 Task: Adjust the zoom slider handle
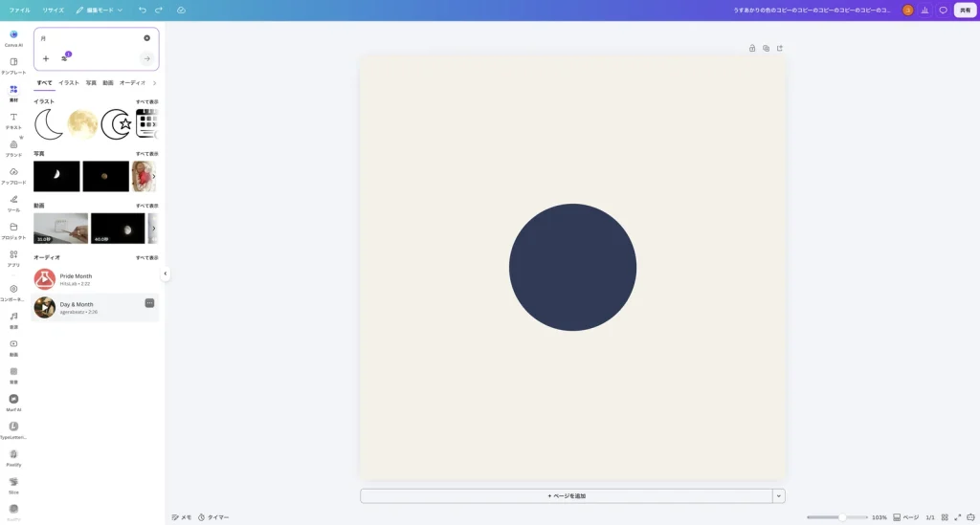click(842, 517)
